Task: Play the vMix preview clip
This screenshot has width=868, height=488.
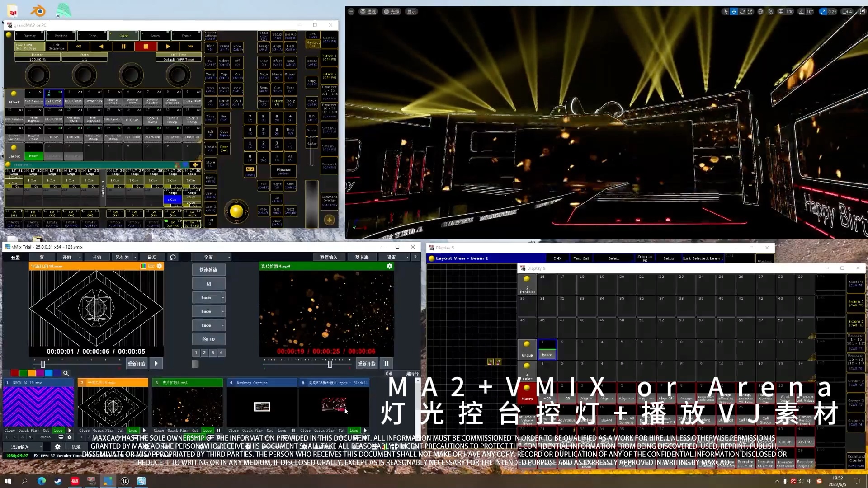Action: tap(156, 363)
